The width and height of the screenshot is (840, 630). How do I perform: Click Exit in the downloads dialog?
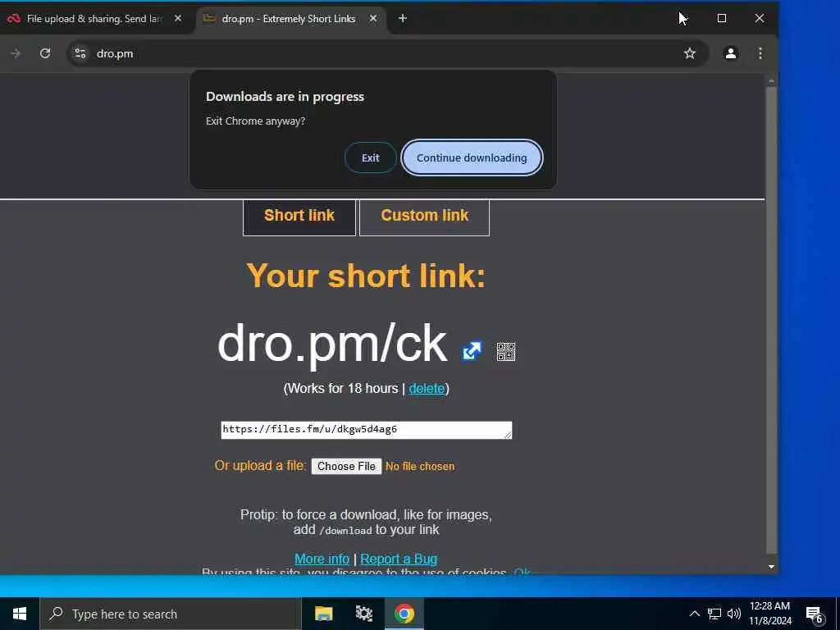pyautogui.click(x=370, y=158)
